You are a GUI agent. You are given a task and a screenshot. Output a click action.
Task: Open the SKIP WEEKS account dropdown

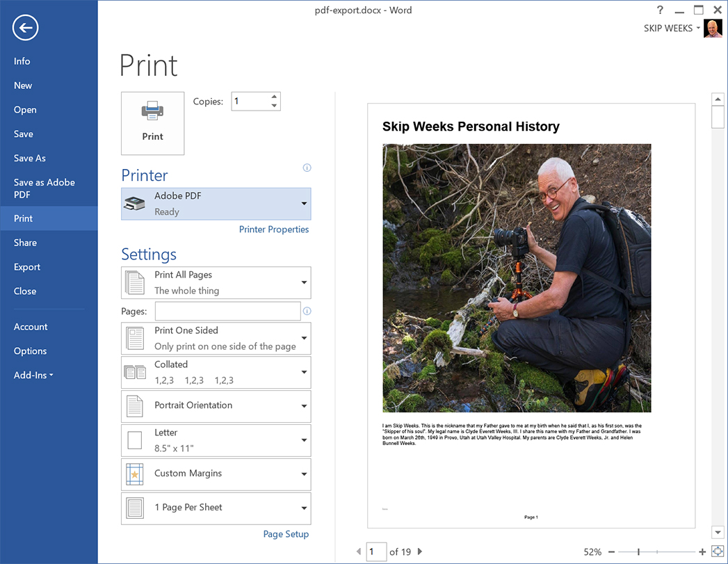tap(672, 29)
